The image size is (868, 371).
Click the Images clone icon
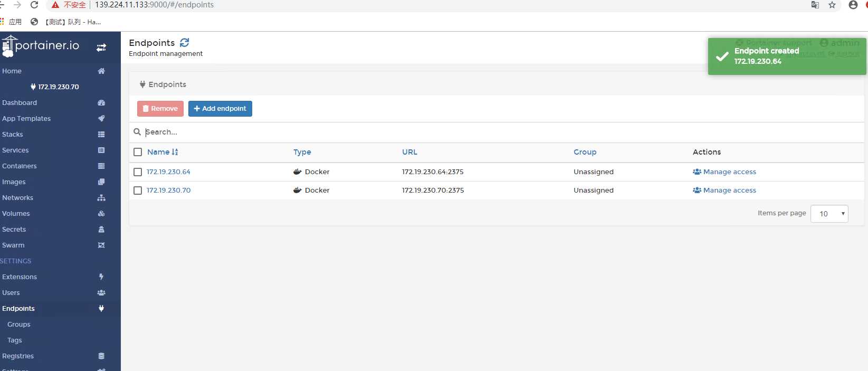click(101, 182)
